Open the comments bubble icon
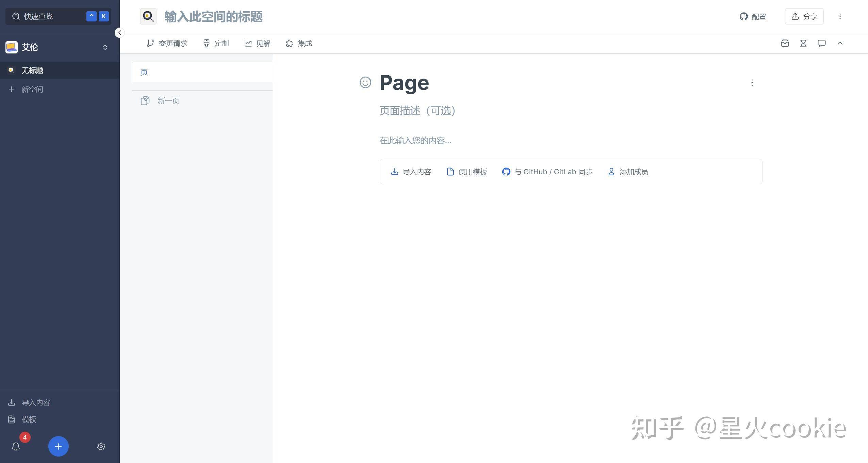868x463 pixels. pos(822,43)
